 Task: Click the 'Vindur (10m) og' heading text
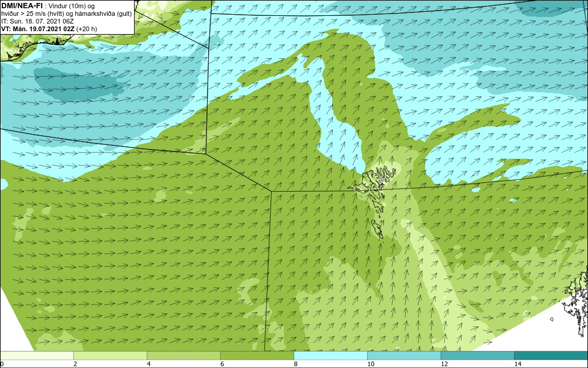[72, 6]
